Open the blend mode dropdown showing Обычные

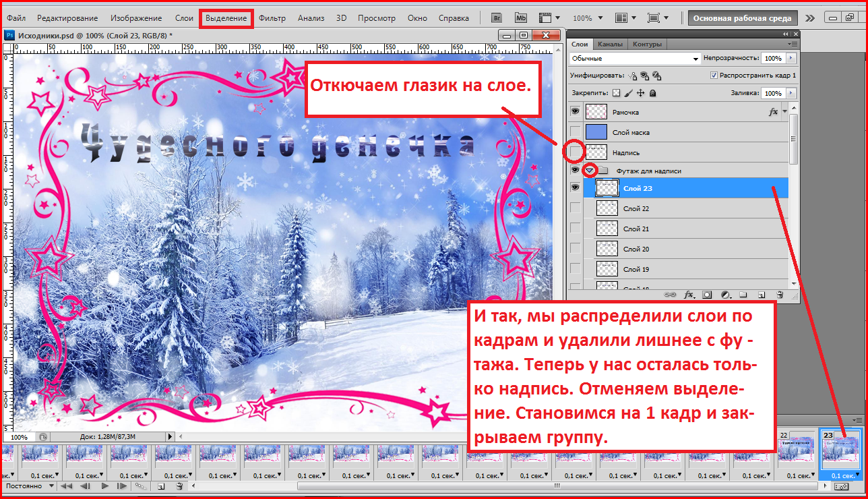[x=635, y=59]
